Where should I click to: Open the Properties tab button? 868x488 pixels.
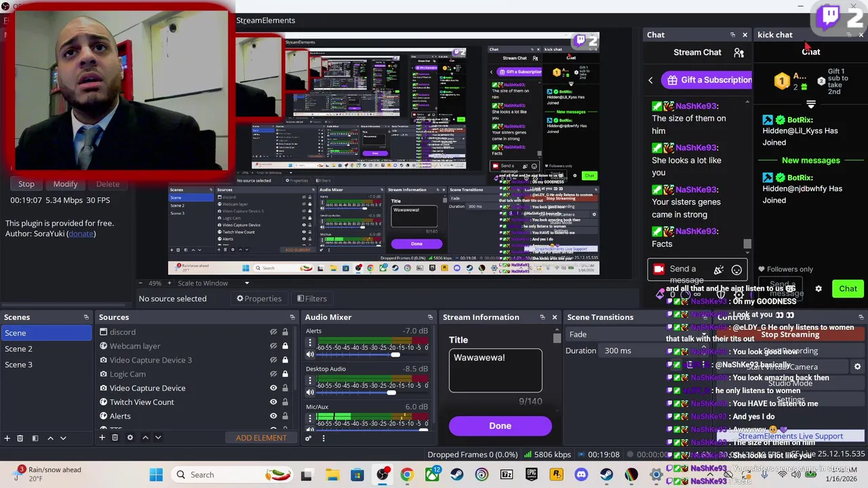(x=259, y=299)
